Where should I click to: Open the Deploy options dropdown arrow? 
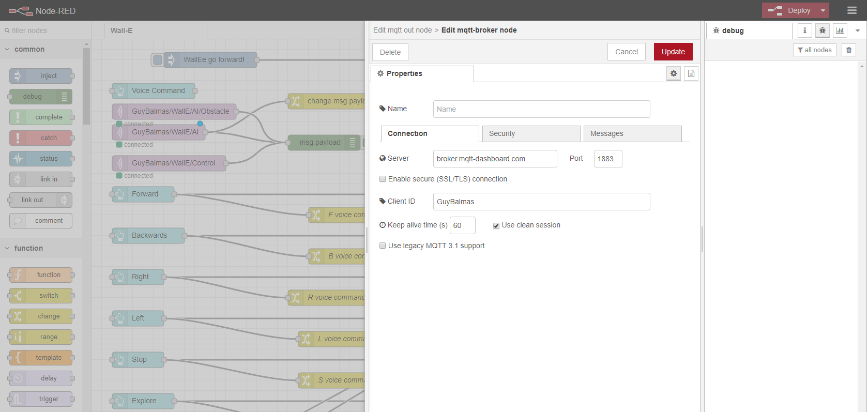click(823, 10)
